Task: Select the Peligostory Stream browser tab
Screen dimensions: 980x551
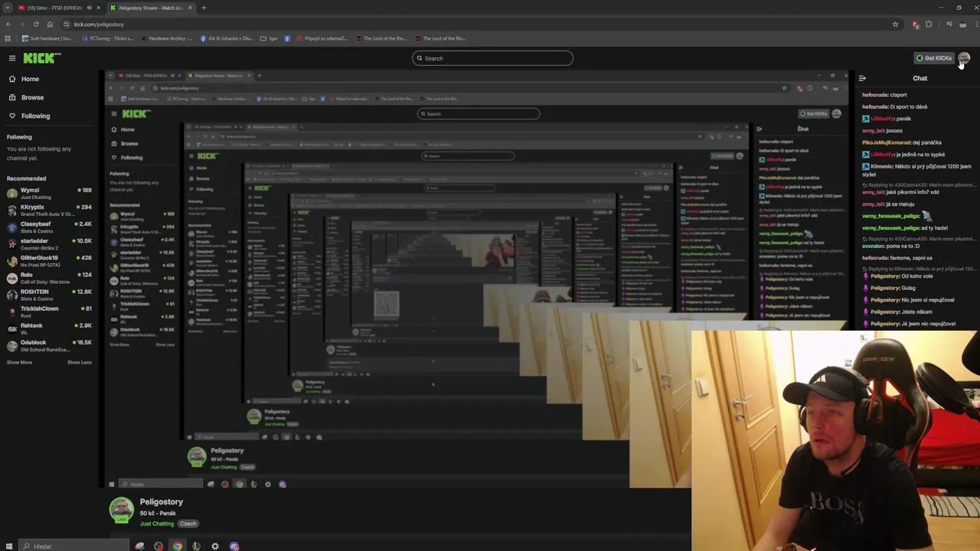Action: (150, 8)
